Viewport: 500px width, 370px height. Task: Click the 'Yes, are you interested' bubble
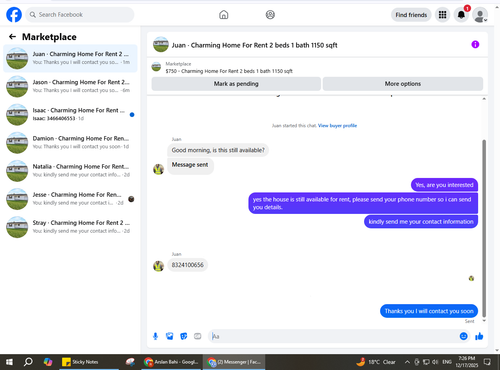click(x=444, y=185)
